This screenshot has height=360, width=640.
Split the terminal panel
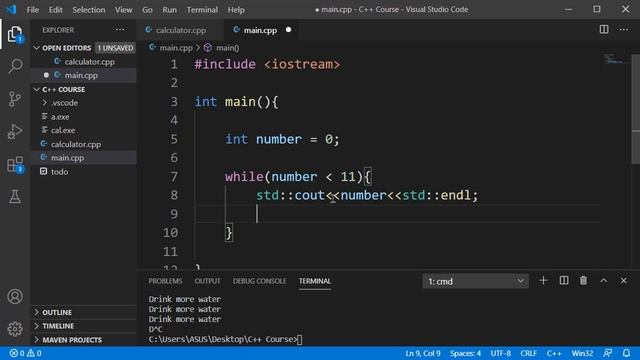564,281
